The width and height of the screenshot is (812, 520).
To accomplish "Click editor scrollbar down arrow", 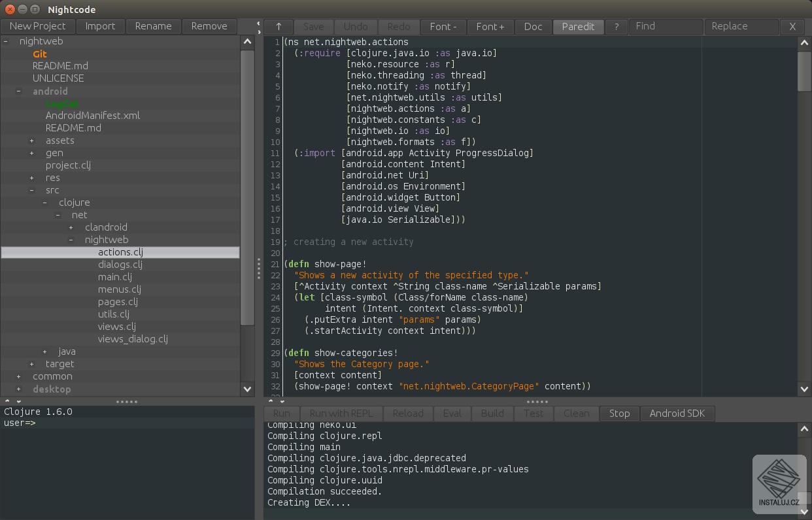I will [x=804, y=389].
